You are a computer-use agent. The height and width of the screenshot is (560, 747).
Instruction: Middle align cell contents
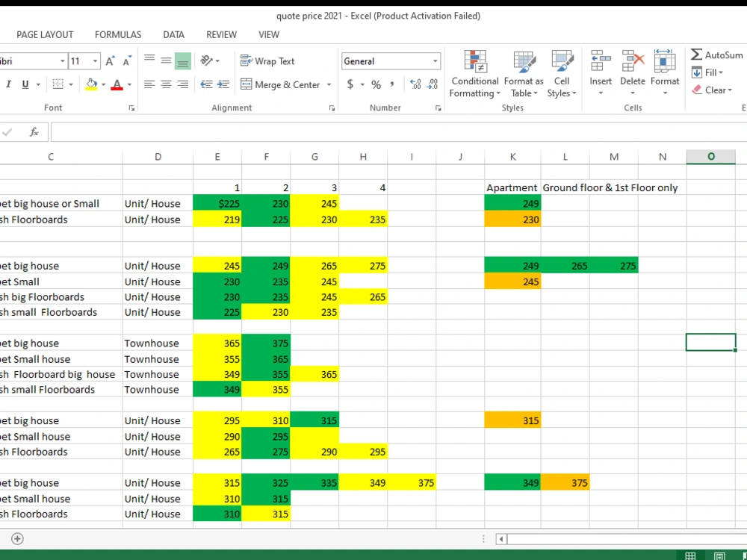[x=166, y=60]
